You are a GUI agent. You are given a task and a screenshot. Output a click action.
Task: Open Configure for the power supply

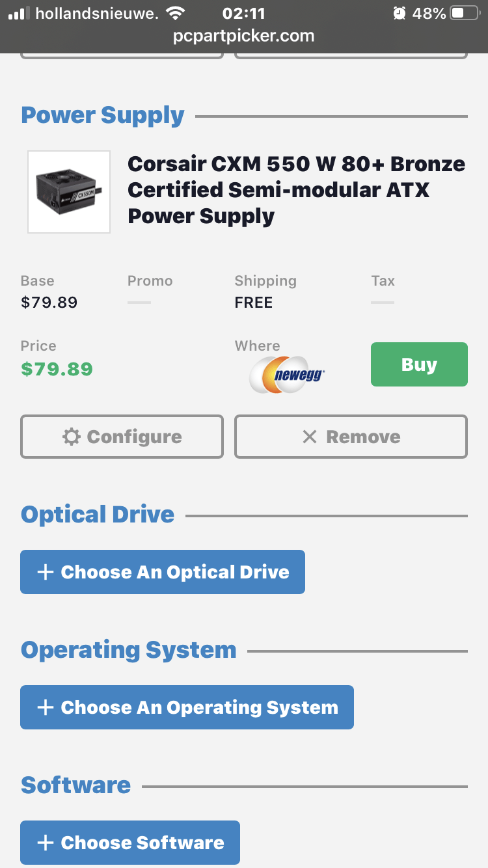coord(122,437)
